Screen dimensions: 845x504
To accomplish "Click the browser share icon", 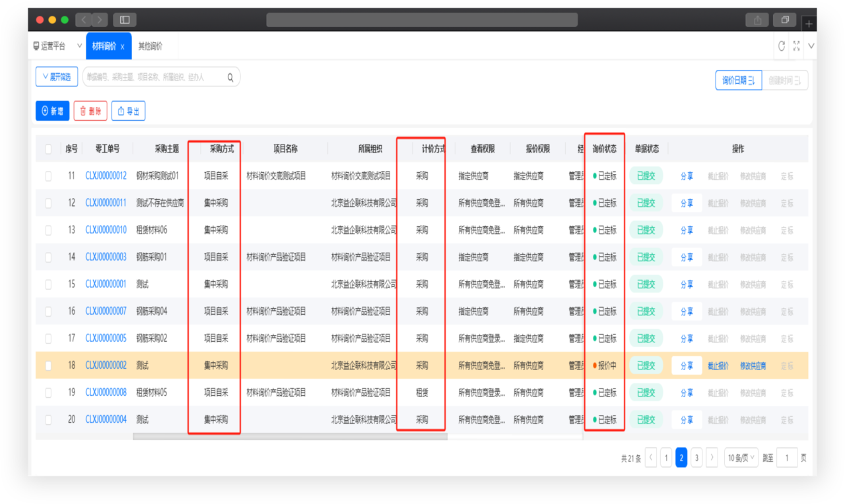I will pyautogui.click(x=757, y=20).
